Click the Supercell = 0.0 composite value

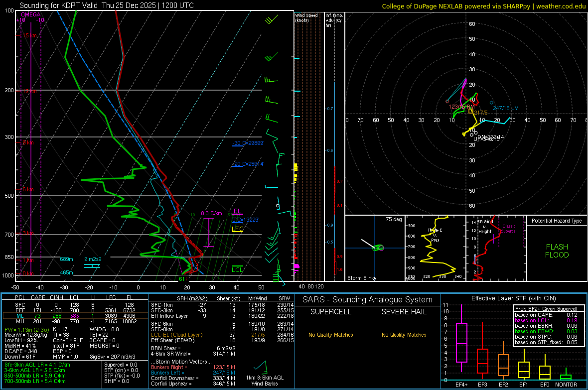click(x=121, y=365)
